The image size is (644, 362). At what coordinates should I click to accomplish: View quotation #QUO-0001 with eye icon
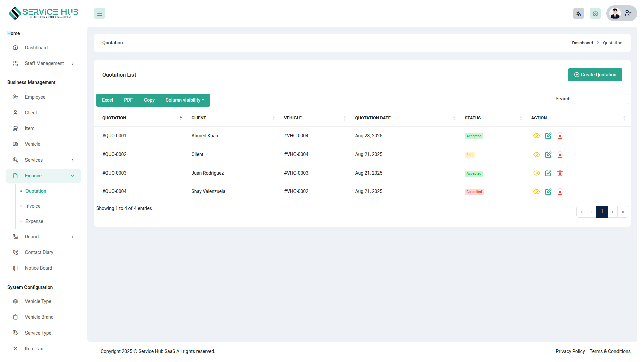click(x=536, y=136)
